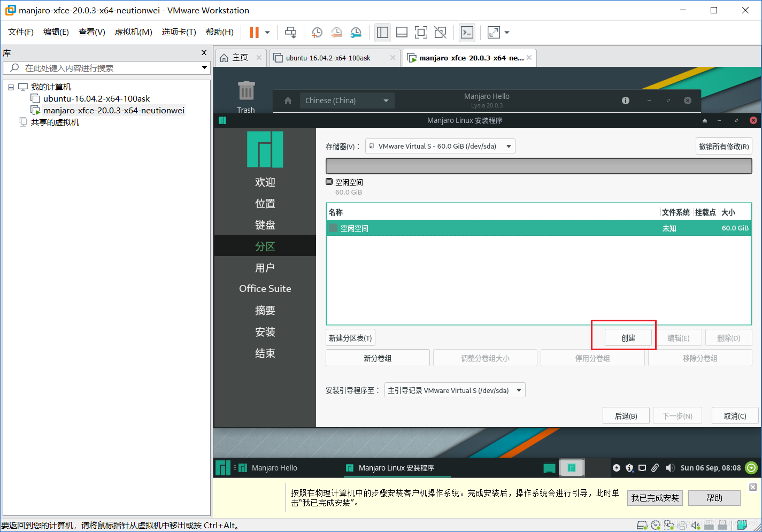Viewport: 762px width, 532px height.
Task: Click the 我已完成安装 button
Action: click(x=655, y=498)
